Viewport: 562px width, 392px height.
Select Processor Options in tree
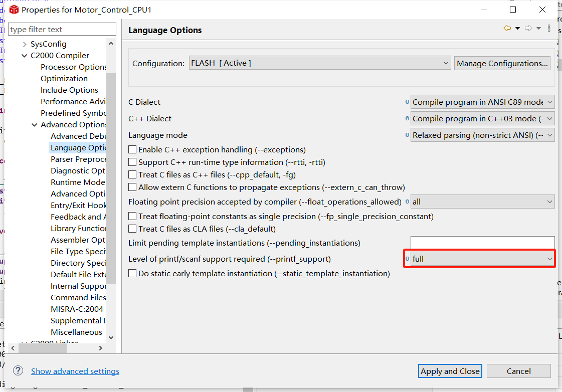click(73, 67)
